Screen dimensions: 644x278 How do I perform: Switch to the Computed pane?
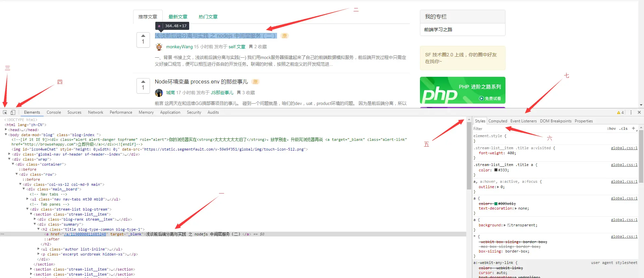[x=498, y=121]
